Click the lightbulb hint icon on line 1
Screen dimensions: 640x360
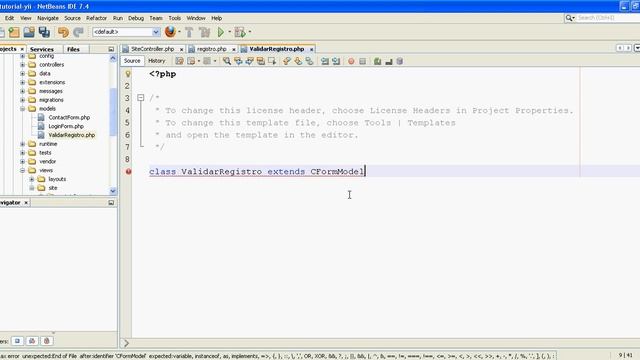[x=128, y=74]
